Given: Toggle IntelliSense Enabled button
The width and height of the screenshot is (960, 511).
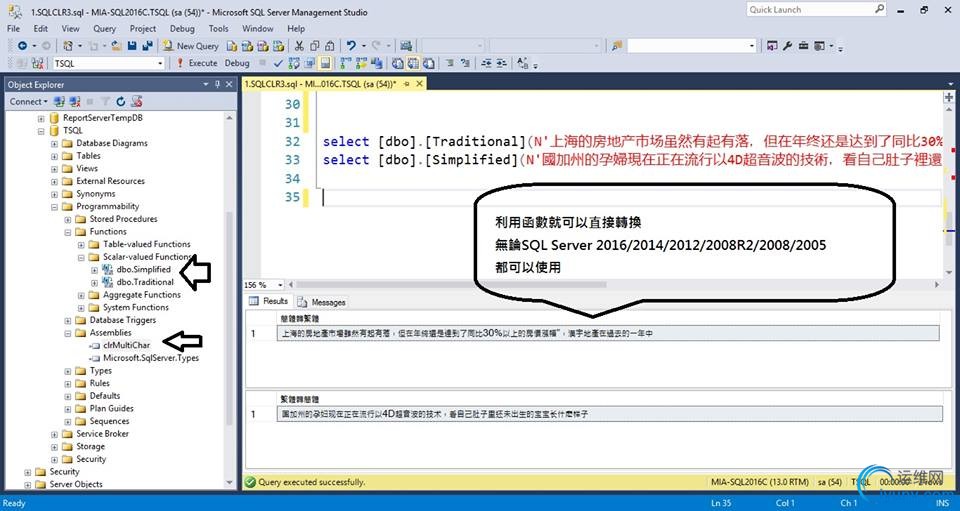Looking at the screenshot, I should [x=325, y=63].
